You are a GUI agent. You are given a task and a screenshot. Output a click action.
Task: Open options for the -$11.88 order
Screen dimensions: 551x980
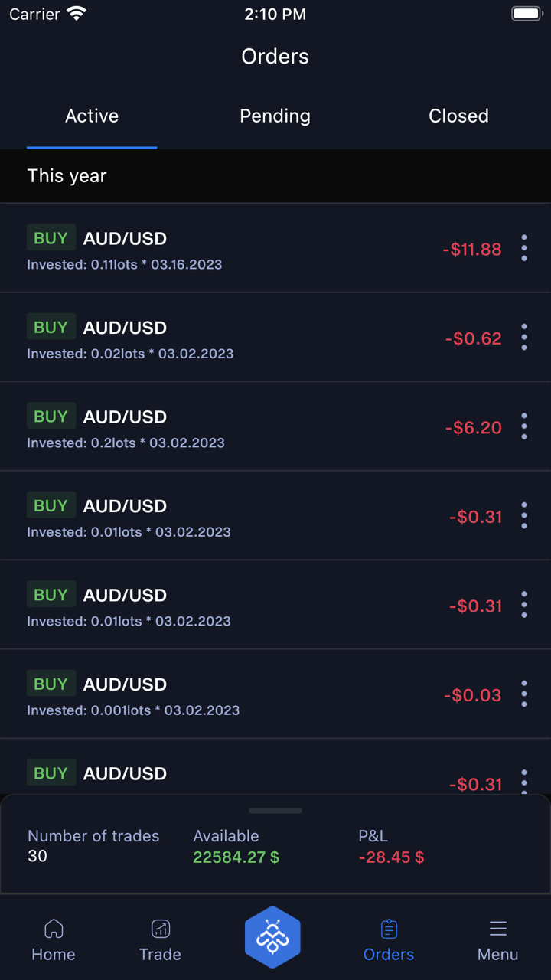click(x=524, y=248)
